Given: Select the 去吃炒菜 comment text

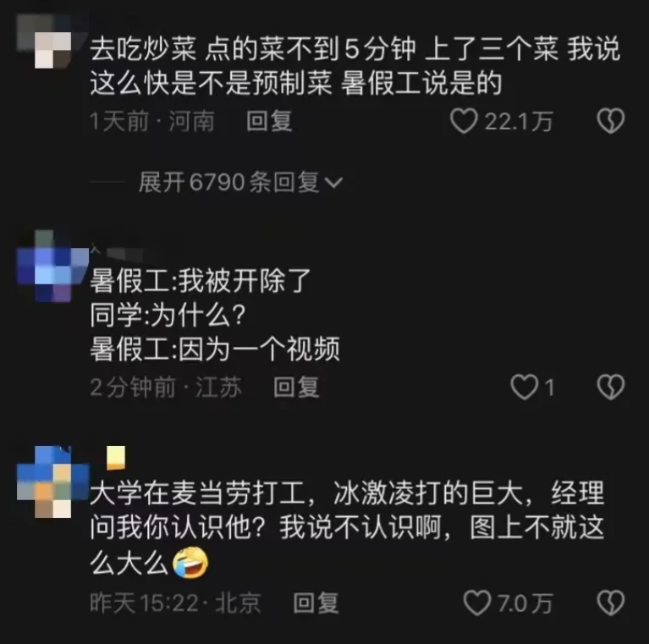Looking at the screenshot, I should click(x=355, y=66).
